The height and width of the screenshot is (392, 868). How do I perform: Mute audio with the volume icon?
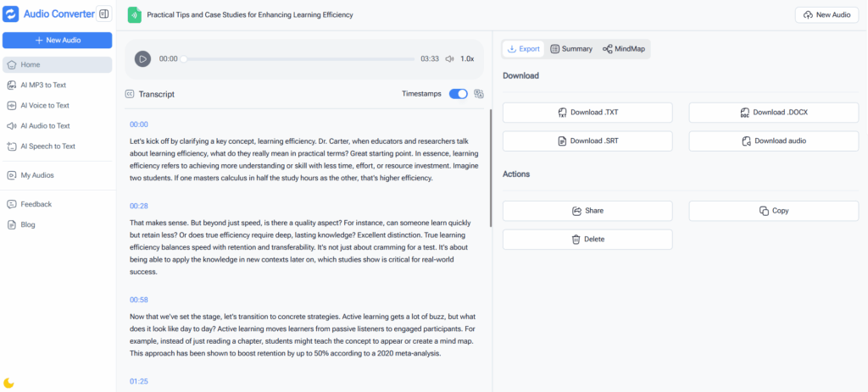click(450, 58)
